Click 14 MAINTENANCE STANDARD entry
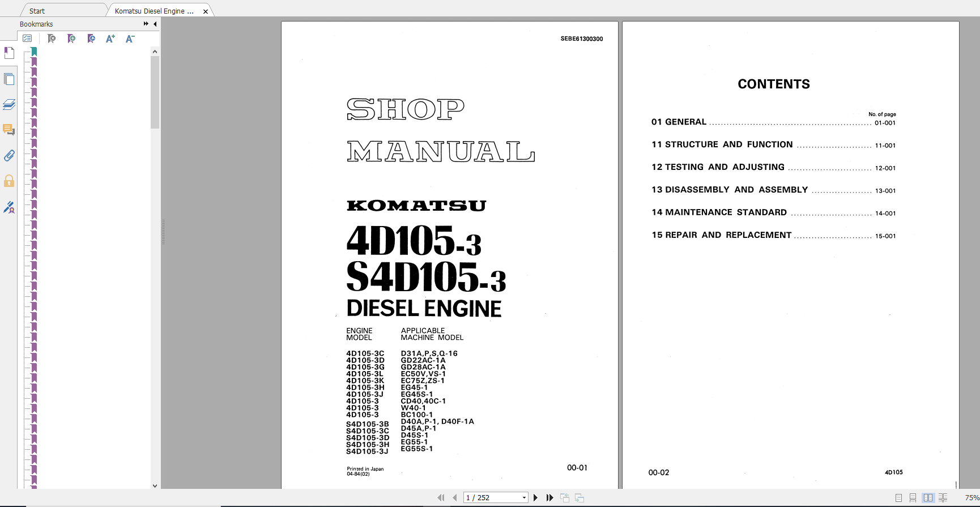Image resolution: width=980 pixels, height=507 pixels. tap(773, 212)
